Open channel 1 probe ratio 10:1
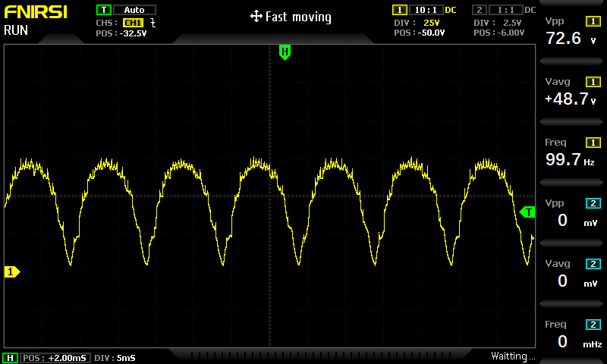Screen dimensions: 607x364 426,10
